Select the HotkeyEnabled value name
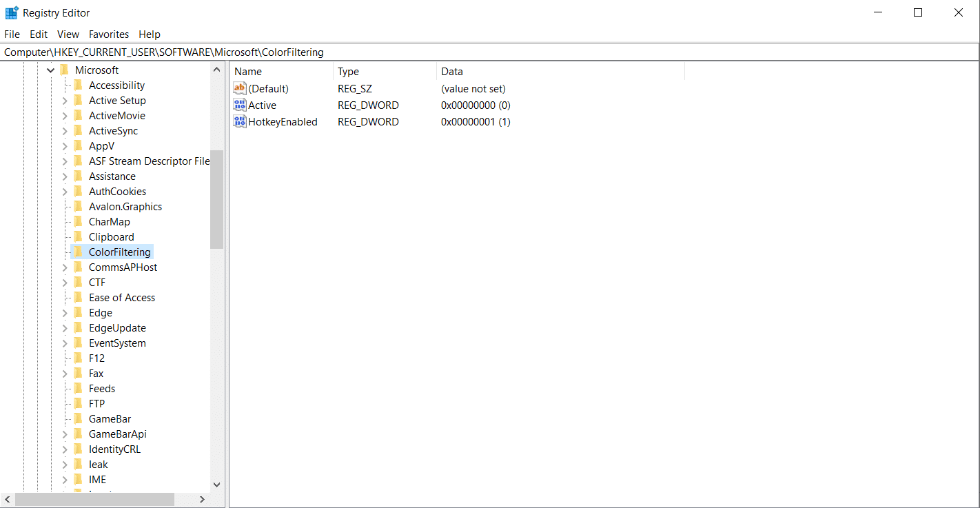This screenshot has width=980, height=508. pyautogui.click(x=283, y=121)
